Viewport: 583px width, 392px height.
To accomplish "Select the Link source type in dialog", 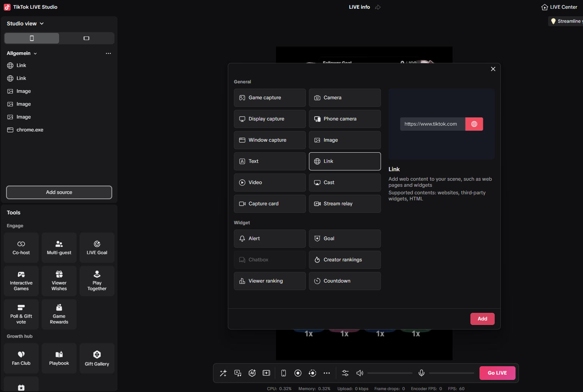I will click(345, 161).
